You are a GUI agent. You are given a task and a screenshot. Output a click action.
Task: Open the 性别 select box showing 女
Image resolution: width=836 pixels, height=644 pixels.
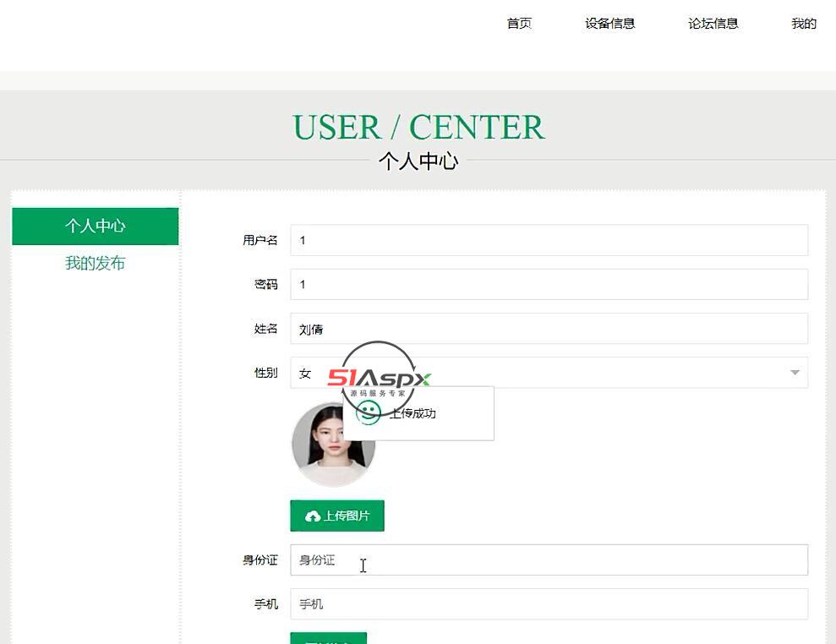548,373
